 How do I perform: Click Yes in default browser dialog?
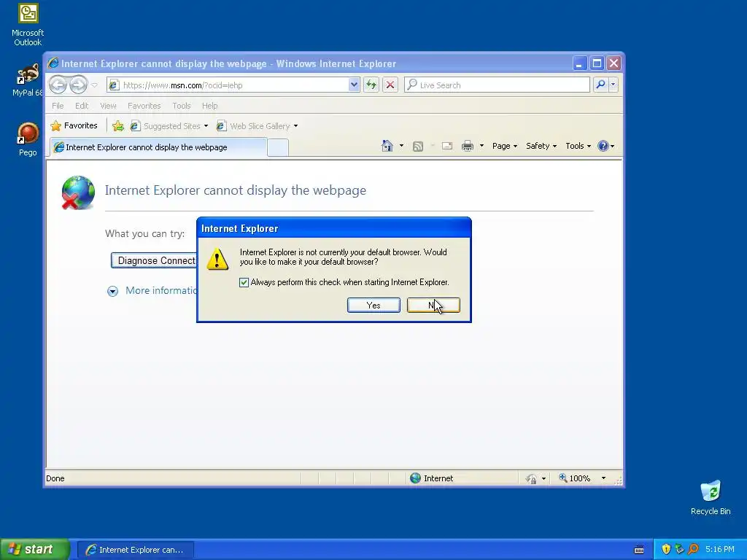[x=373, y=306]
